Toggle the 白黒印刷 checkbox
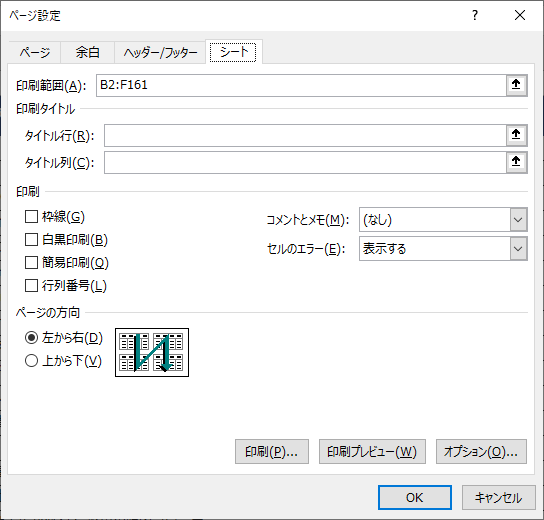Image resolution: width=544 pixels, height=520 pixels. pos(31,240)
